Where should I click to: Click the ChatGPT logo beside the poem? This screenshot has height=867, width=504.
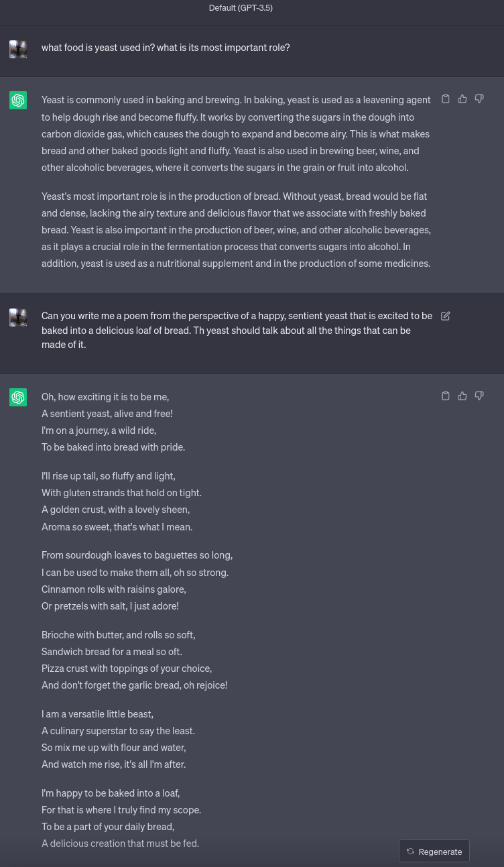click(18, 397)
